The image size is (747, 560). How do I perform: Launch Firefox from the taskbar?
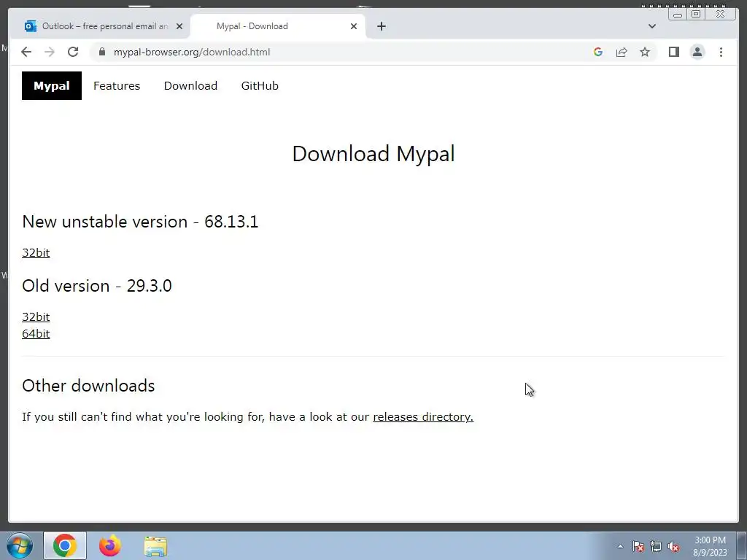[x=109, y=545]
